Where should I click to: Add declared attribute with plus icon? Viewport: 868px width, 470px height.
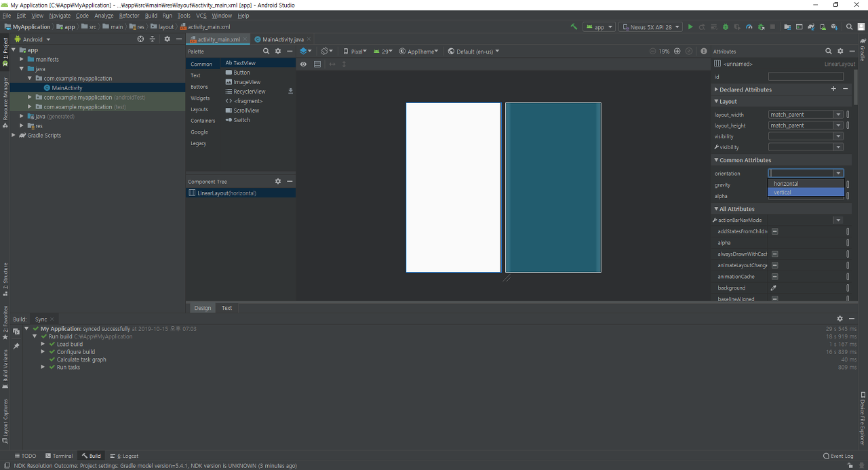tap(834, 90)
